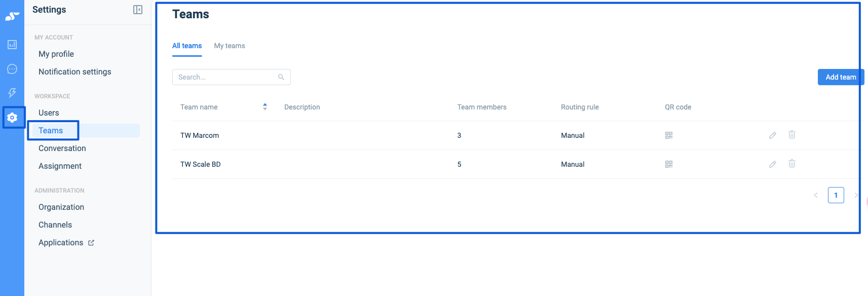Switch to the My teams tab
Viewport: 868px width, 296px height.
(x=230, y=46)
